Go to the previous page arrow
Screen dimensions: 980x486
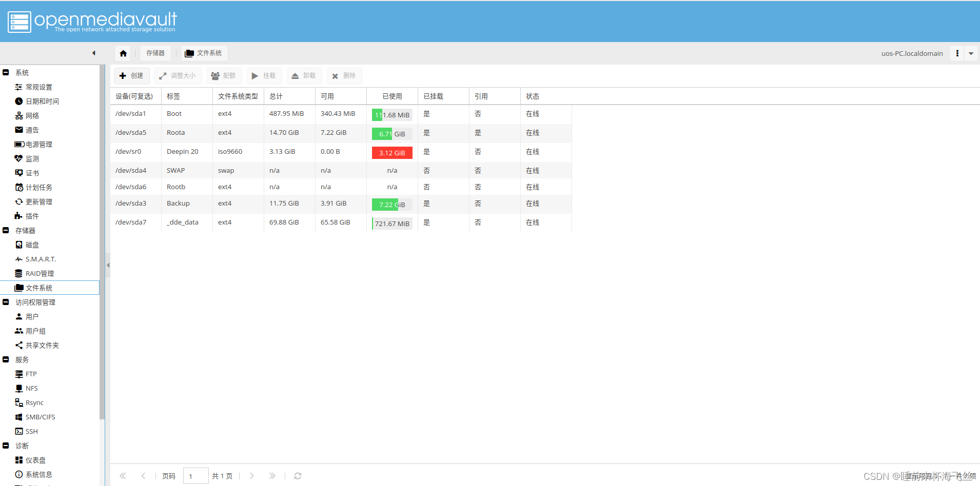[143, 476]
